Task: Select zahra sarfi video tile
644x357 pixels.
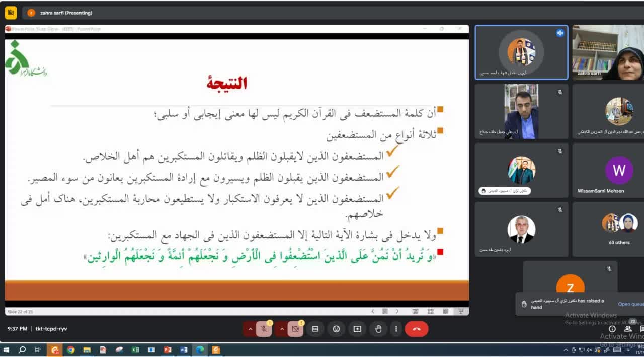Action: coord(608,52)
